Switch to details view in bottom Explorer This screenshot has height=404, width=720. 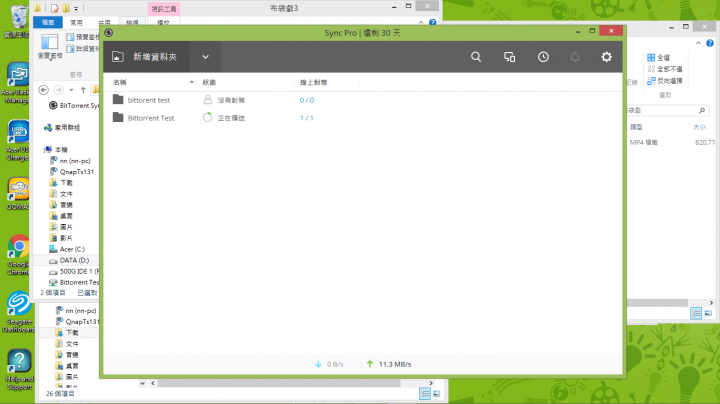(x=425, y=393)
